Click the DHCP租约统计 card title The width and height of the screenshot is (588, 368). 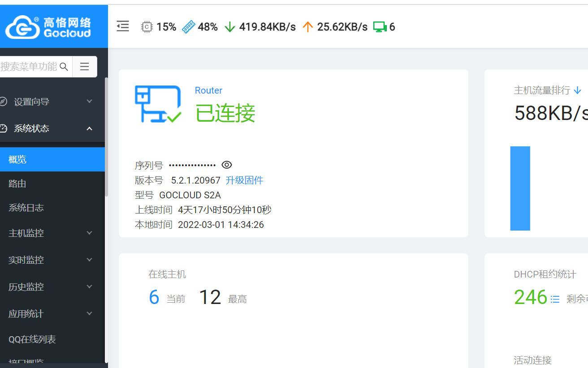click(545, 274)
